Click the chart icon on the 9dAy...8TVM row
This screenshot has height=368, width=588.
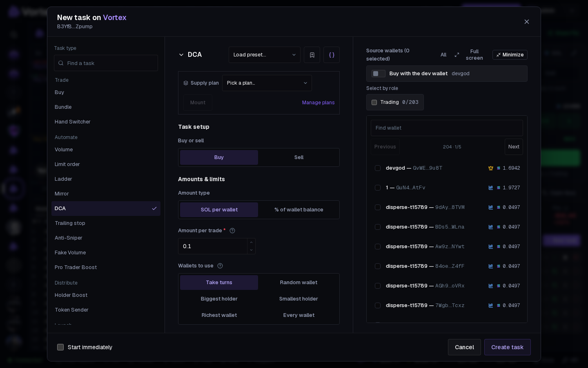[491, 207]
